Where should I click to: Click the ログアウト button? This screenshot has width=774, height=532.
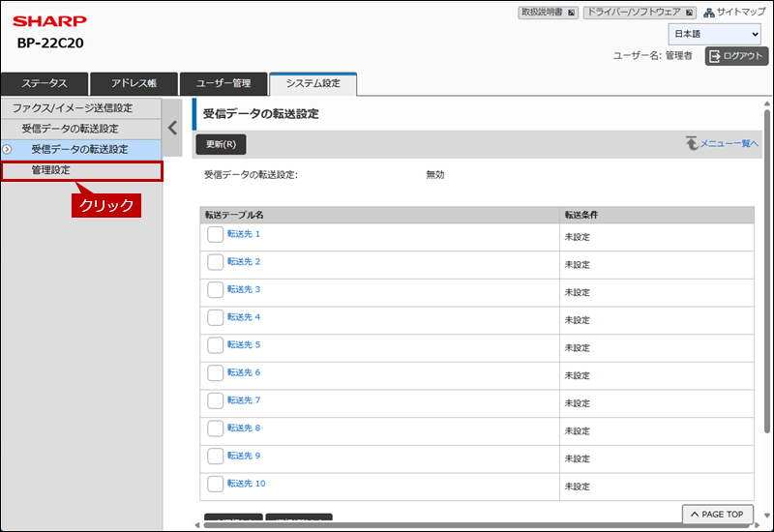736,56
